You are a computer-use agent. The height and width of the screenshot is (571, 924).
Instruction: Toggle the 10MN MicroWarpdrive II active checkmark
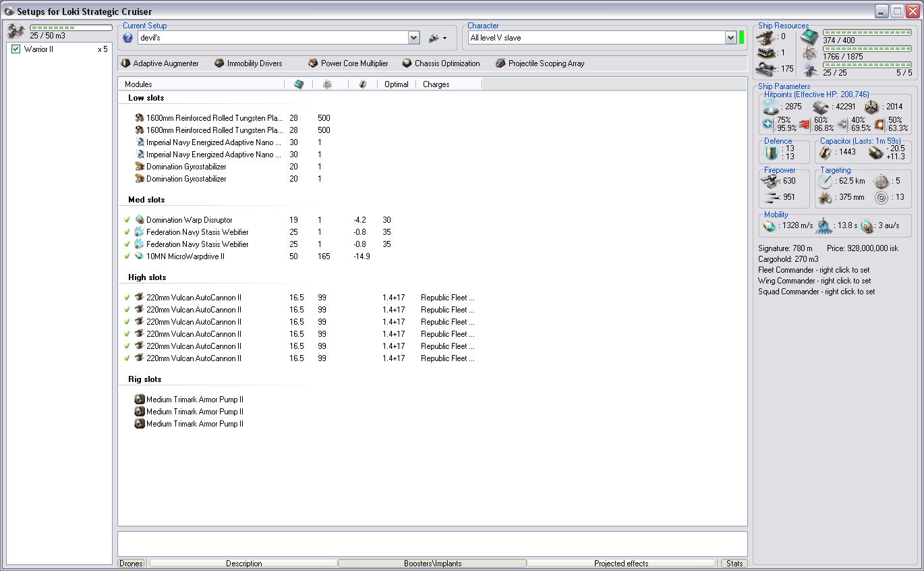[x=127, y=256]
